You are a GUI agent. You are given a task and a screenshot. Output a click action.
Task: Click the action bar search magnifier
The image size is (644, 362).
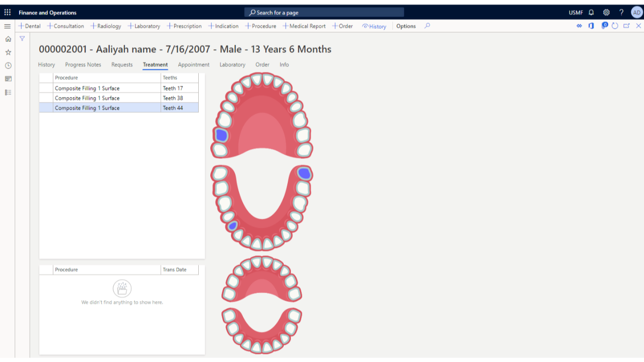click(427, 26)
